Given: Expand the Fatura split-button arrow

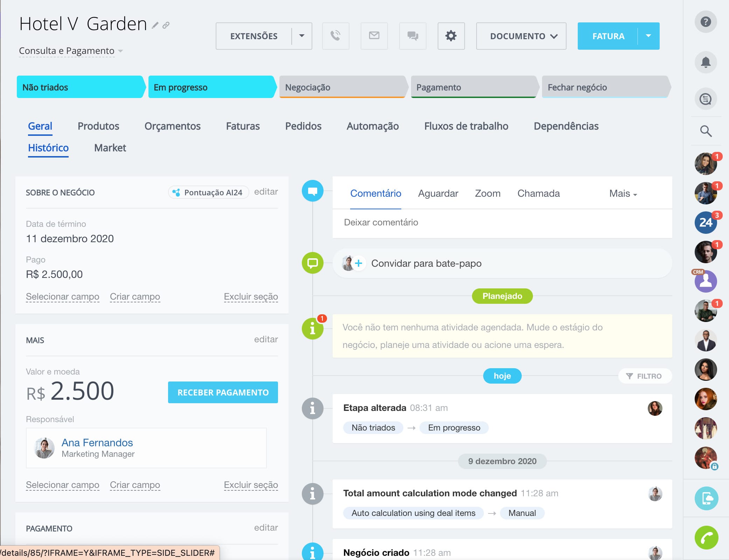Looking at the screenshot, I should pos(648,36).
